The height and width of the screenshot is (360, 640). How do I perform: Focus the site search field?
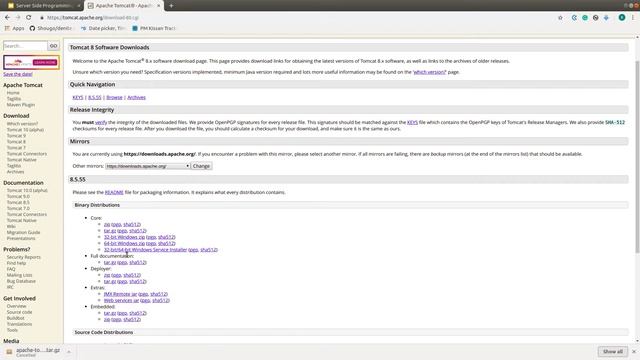click(25, 46)
